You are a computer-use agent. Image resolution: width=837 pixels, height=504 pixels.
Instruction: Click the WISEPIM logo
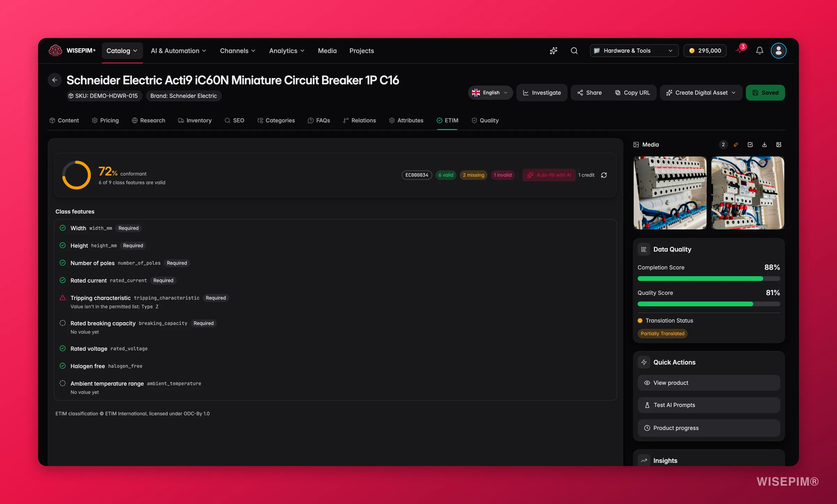pos(72,51)
